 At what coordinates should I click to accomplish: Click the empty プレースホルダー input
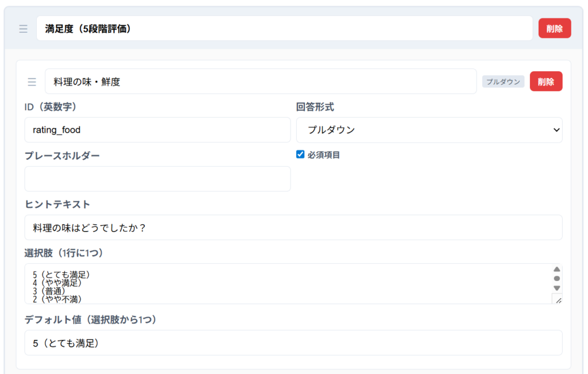pos(157,179)
